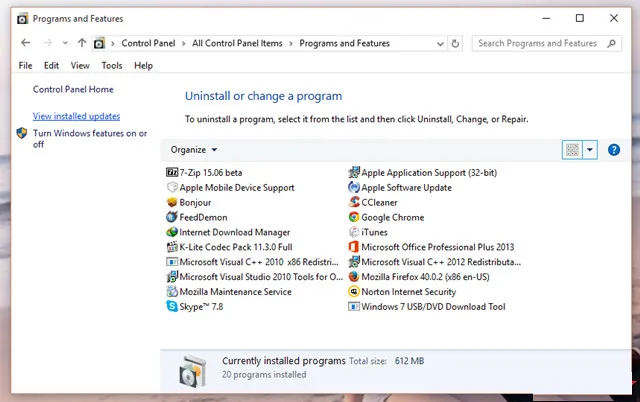Open the Tools menu
Image resolution: width=640 pixels, height=402 pixels.
(112, 66)
